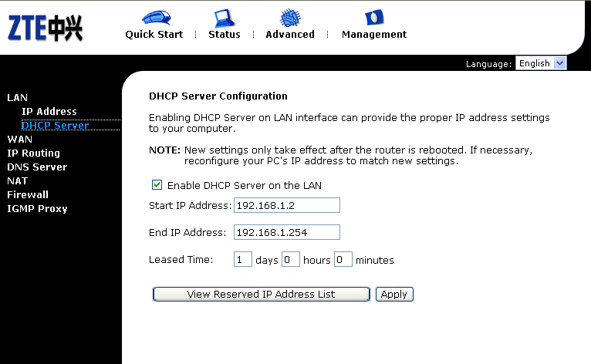This screenshot has height=364, width=591.
Task: Focus the Start IP Address field
Action: click(x=287, y=205)
